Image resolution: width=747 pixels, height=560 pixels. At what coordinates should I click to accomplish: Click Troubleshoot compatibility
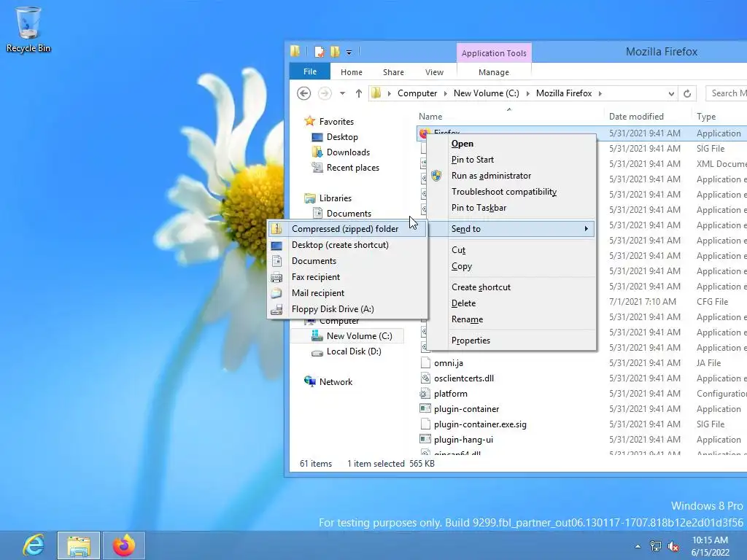511,192
